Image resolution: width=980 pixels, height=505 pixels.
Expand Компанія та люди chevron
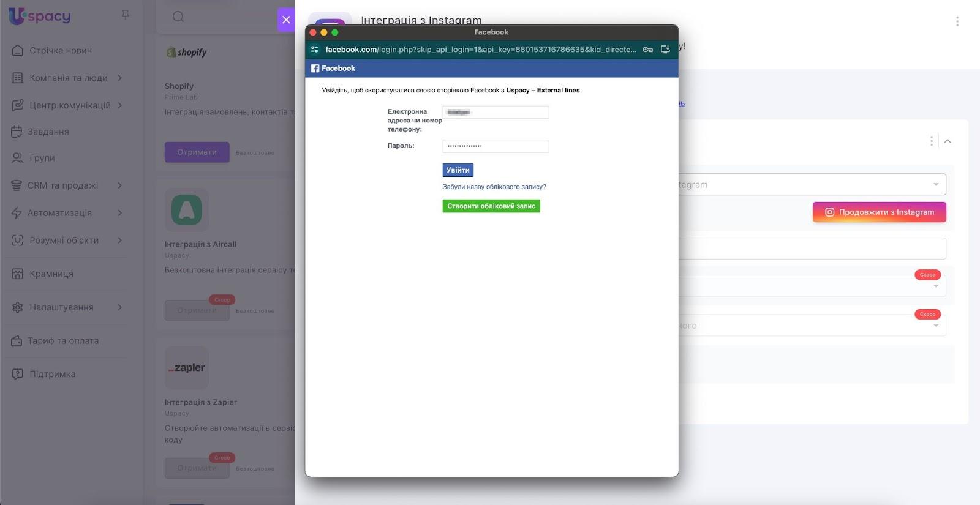click(x=120, y=78)
